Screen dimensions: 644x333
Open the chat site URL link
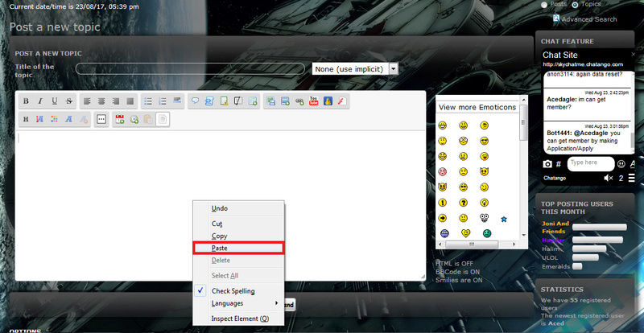pos(583,64)
